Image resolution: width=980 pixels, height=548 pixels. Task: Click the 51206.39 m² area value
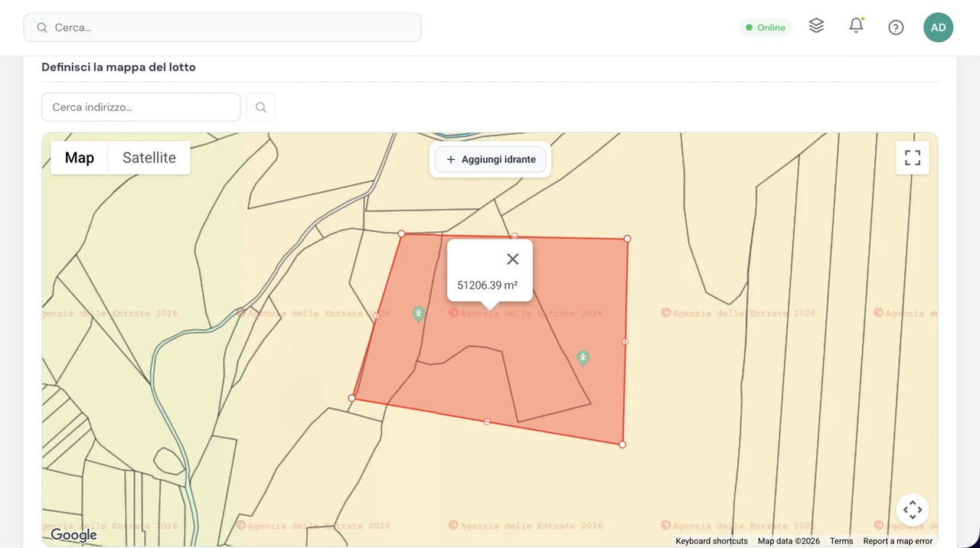coord(488,285)
